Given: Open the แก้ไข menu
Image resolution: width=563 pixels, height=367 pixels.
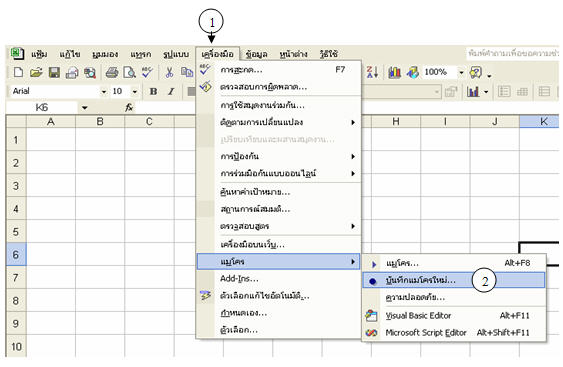Looking at the screenshot, I should 70,54.
